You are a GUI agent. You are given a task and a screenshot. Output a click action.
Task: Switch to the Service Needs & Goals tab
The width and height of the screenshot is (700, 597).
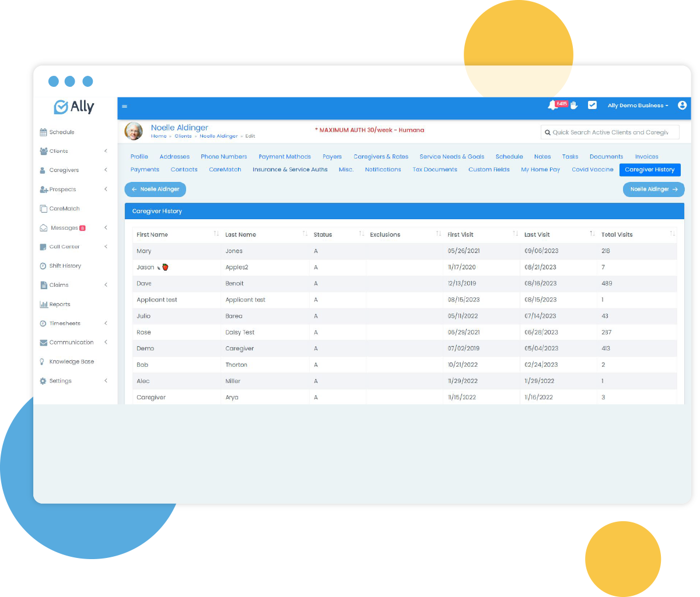click(452, 157)
